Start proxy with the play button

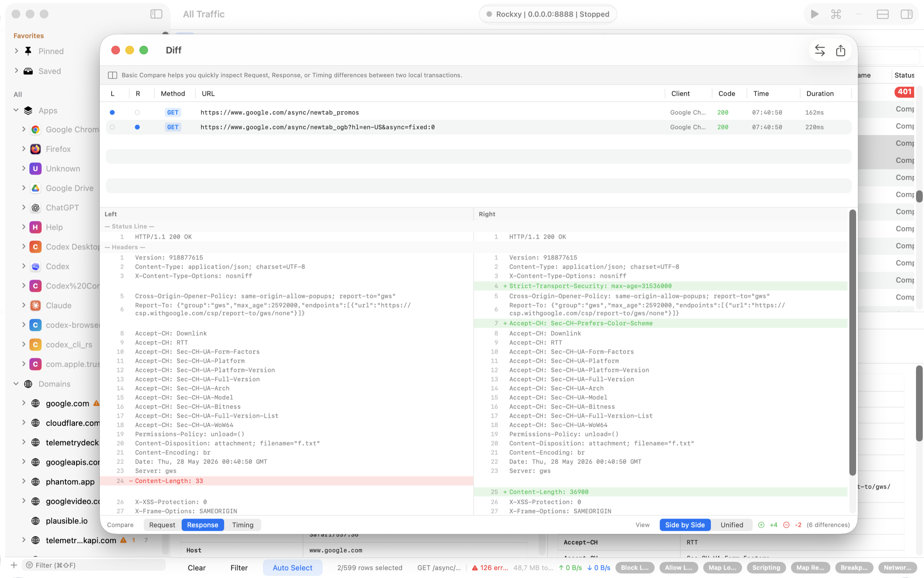click(814, 14)
